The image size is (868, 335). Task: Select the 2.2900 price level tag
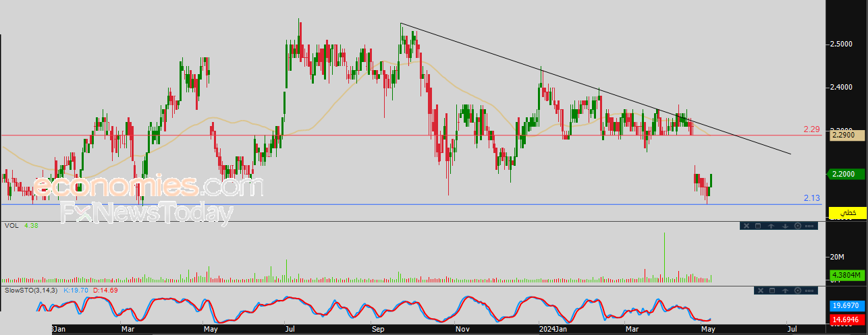pyautogui.click(x=846, y=135)
